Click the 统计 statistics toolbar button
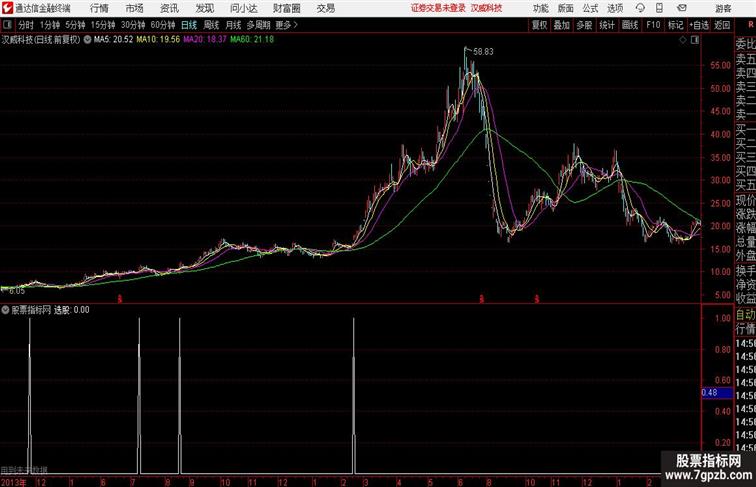Image resolution: width=756 pixels, height=487 pixels. [607, 25]
